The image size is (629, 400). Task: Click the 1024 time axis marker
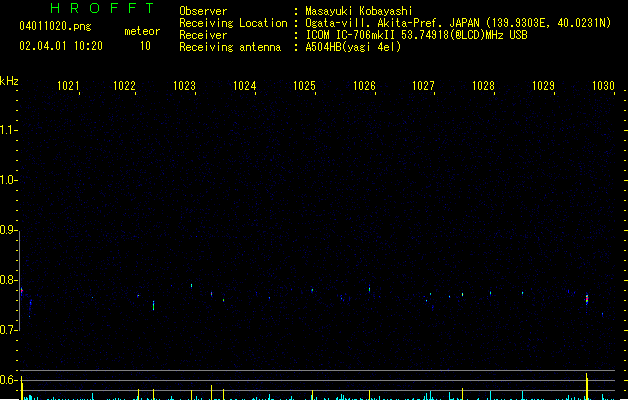point(244,86)
